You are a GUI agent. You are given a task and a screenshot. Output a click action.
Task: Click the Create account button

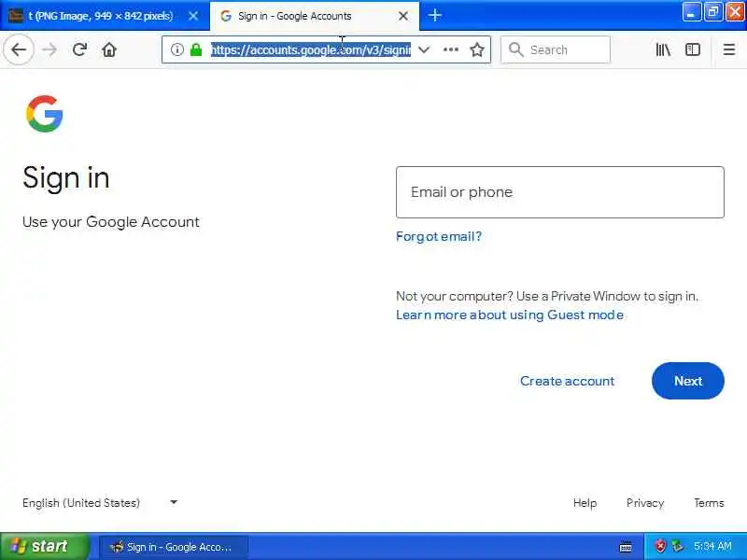[x=567, y=381]
